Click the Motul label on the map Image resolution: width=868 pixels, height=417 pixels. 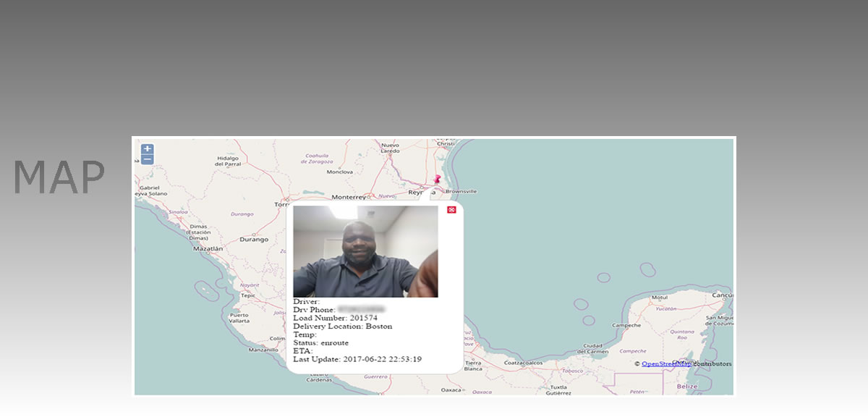[x=659, y=298]
